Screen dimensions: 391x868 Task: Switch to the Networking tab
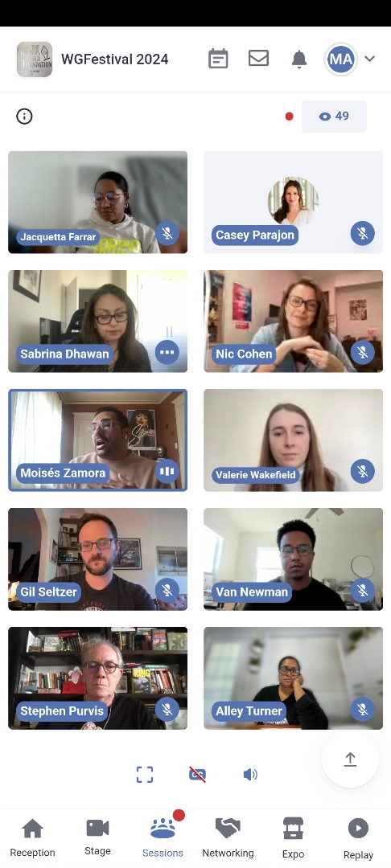click(x=228, y=838)
